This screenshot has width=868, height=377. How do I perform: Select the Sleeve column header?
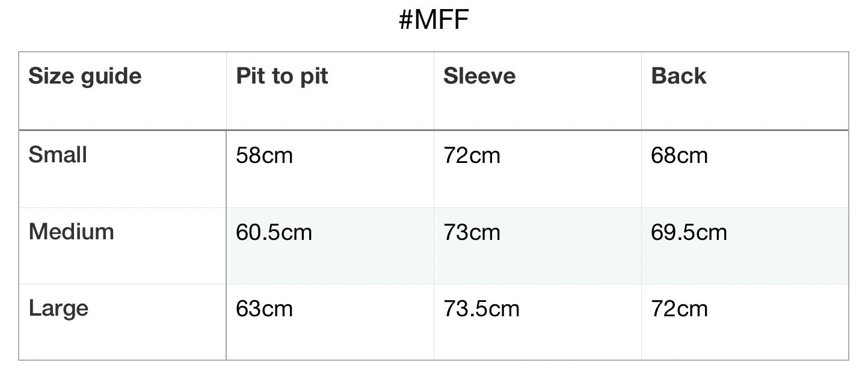pos(479,76)
